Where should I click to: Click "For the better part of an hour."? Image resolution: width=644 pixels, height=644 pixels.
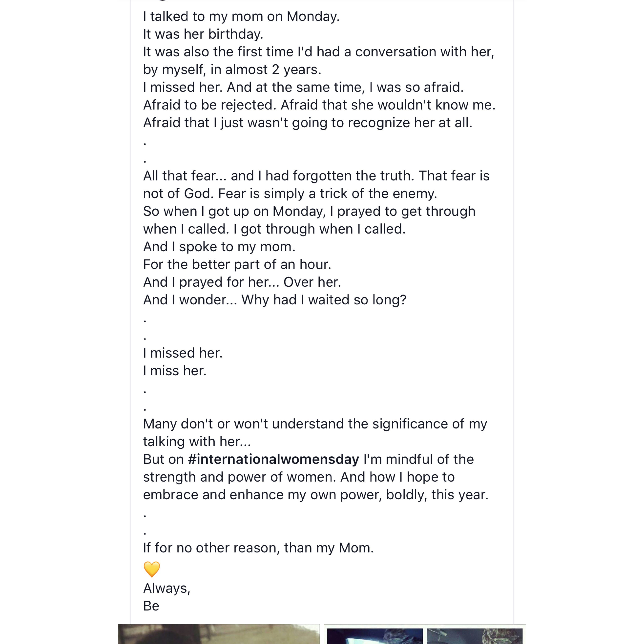[x=237, y=264]
